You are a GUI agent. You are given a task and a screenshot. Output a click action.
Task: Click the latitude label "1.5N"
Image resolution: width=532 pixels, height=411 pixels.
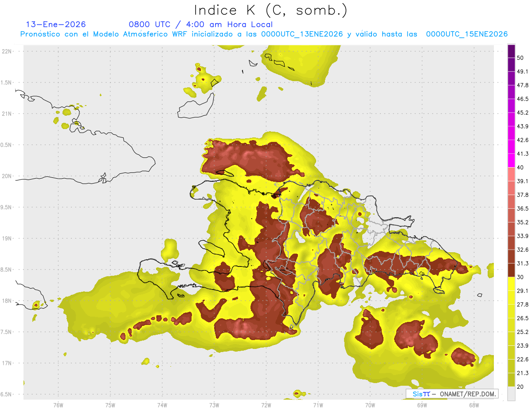6,82
